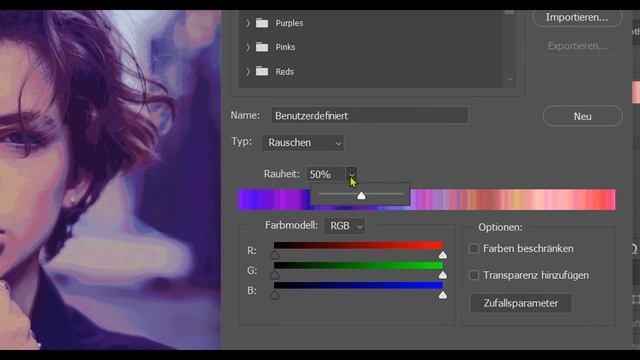The image size is (640, 360).
Task: Click the noise gradient preview bar
Action: pyautogui.click(x=427, y=200)
